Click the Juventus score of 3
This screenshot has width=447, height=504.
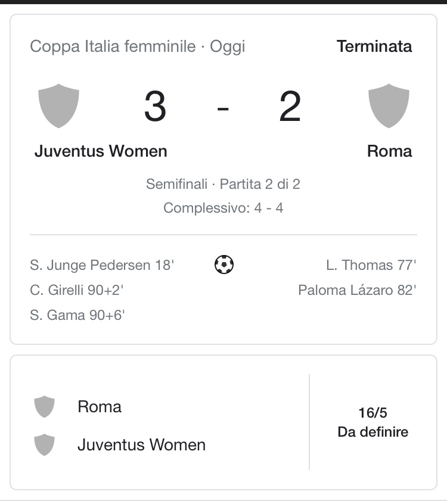(x=155, y=106)
